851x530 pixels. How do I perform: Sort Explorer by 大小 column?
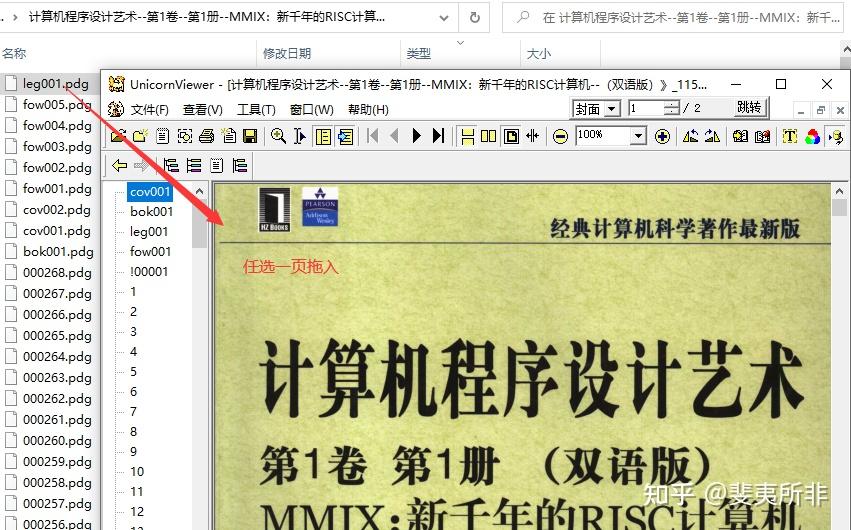[x=539, y=53]
